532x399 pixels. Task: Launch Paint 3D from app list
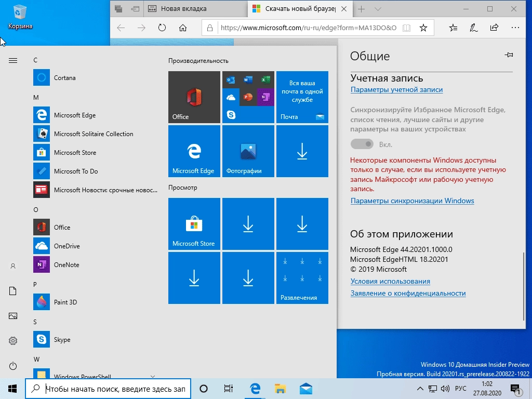point(95,302)
